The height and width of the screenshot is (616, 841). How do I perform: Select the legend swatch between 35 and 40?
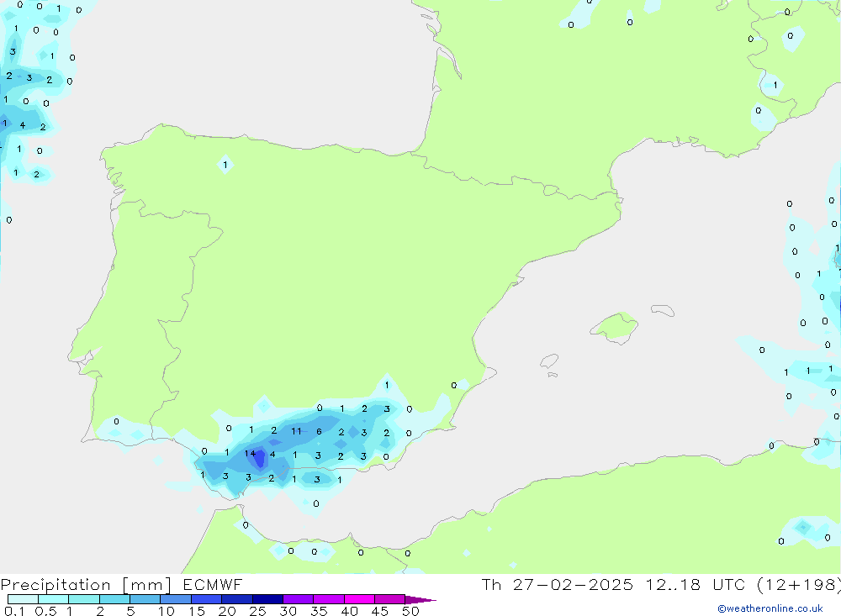(x=328, y=599)
